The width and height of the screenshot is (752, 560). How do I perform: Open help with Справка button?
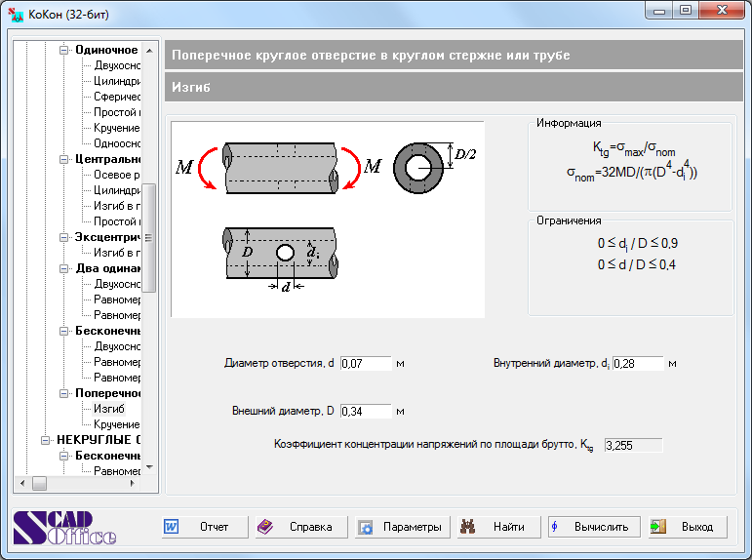tap(301, 527)
